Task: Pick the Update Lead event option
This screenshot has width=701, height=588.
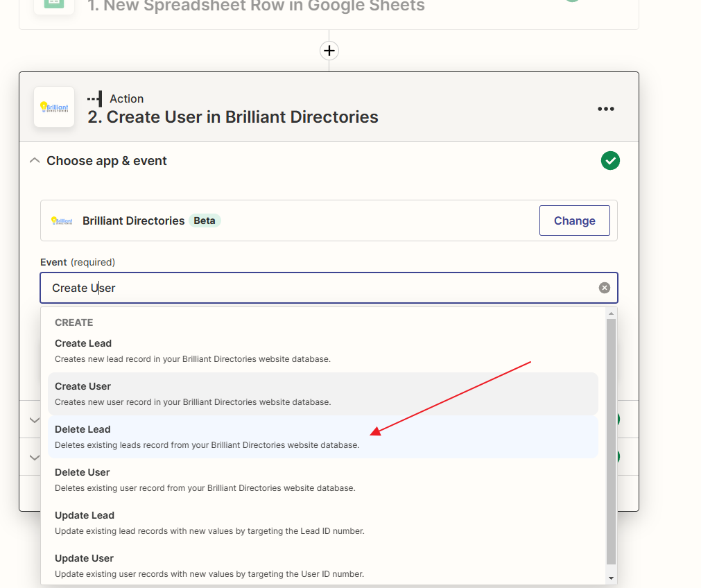Action: click(x=323, y=523)
